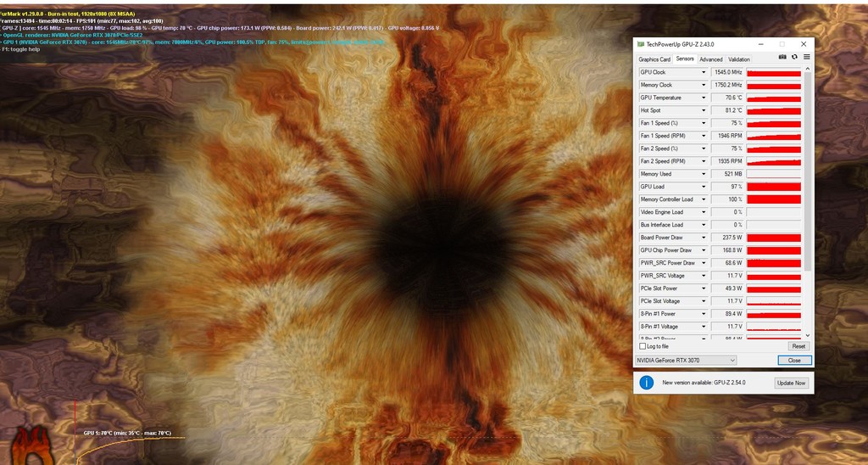Open the Advanced tab
868x465 pixels.
pyautogui.click(x=711, y=59)
